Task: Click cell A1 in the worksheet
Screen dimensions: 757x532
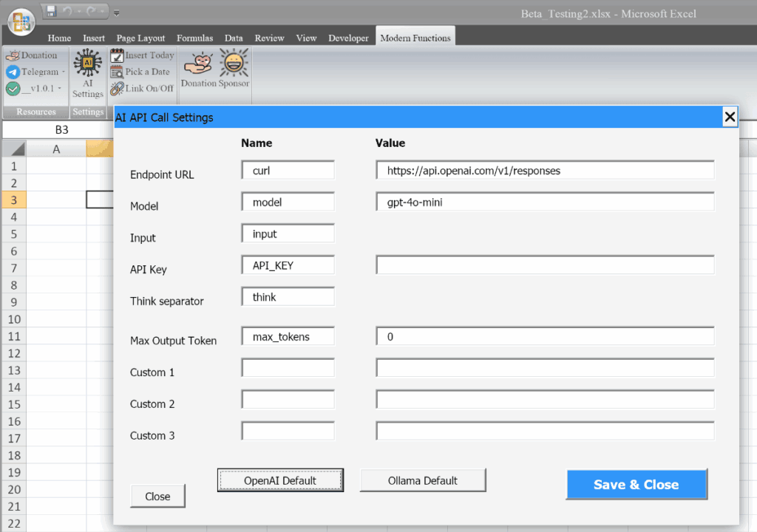Action: pos(56,166)
